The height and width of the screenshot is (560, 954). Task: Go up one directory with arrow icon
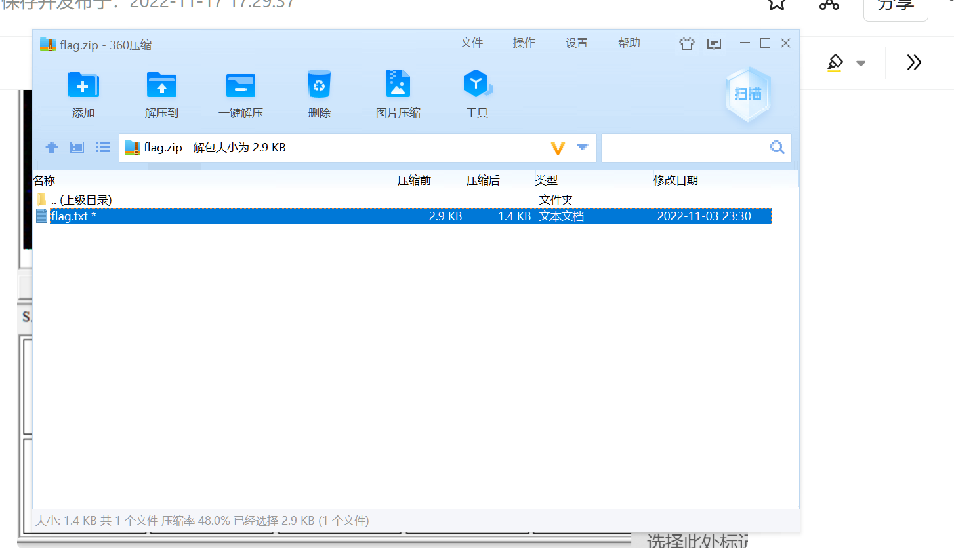click(52, 148)
